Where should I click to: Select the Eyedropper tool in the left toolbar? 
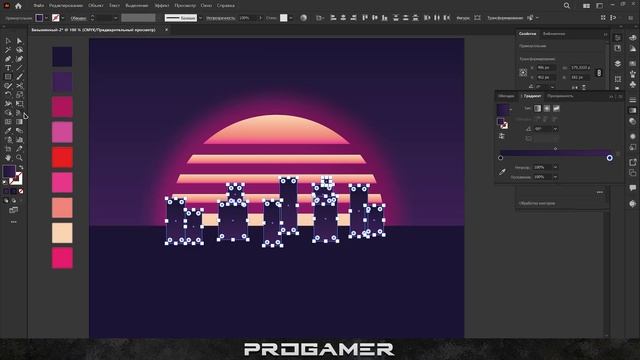click(x=8, y=131)
